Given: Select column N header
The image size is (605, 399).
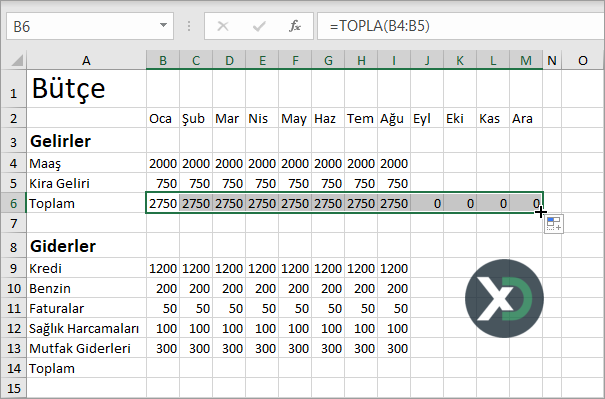Looking at the screenshot, I should pyautogui.click(x=552, y=60).
